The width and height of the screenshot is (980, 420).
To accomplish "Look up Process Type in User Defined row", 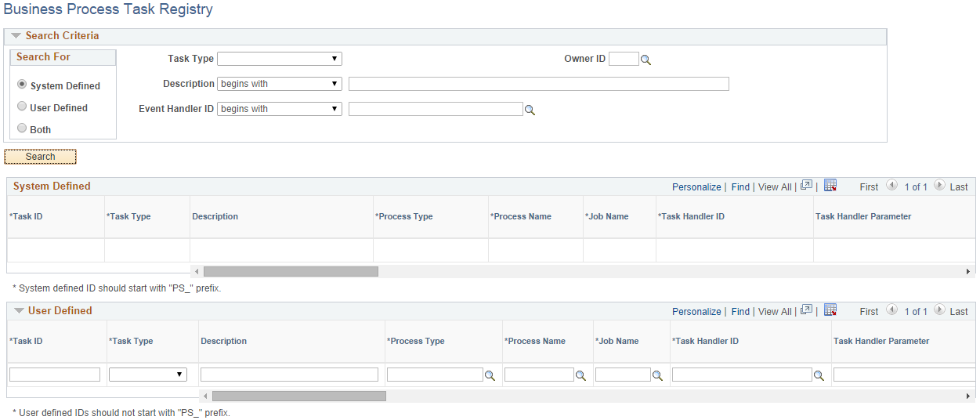I will click(490, 376).
